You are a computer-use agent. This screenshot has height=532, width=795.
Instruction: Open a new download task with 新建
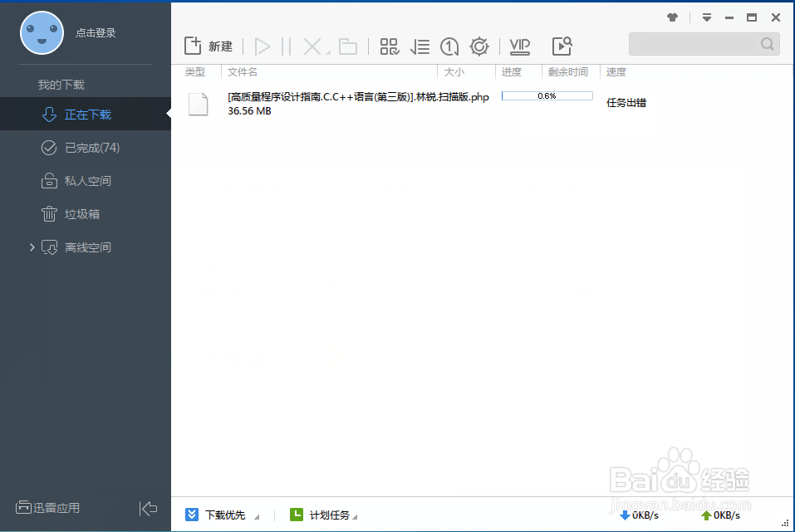coord(208,46)
